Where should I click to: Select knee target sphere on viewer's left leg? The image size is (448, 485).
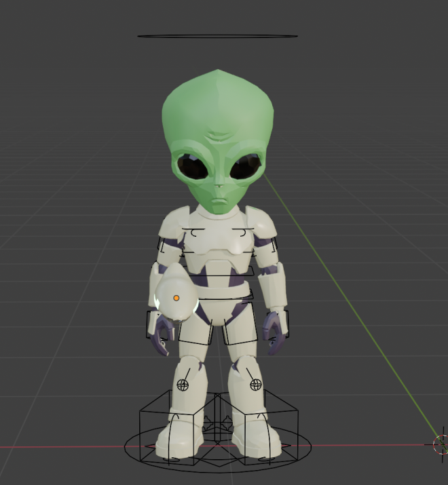point(183,385)
